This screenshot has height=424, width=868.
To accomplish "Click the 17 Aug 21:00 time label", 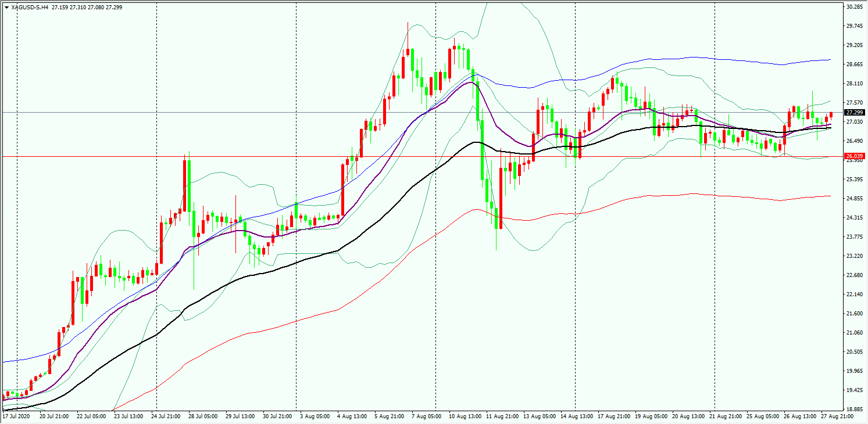I will point(613,416).
